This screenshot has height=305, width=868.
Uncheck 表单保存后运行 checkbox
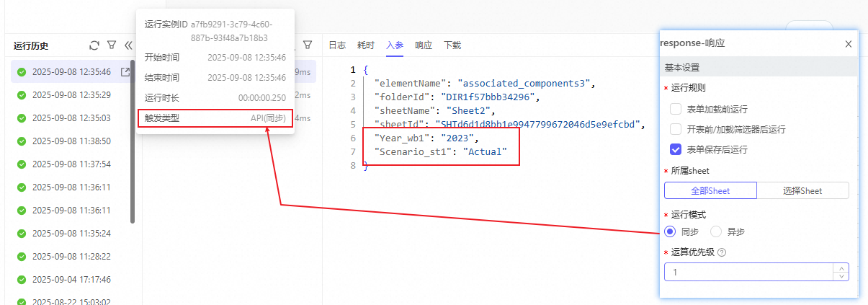click(676, 150)
